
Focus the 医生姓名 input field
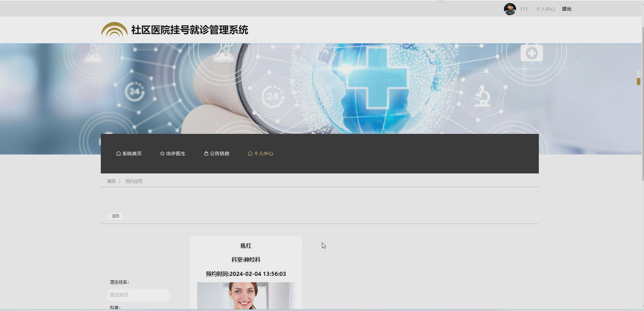[138, 295]
